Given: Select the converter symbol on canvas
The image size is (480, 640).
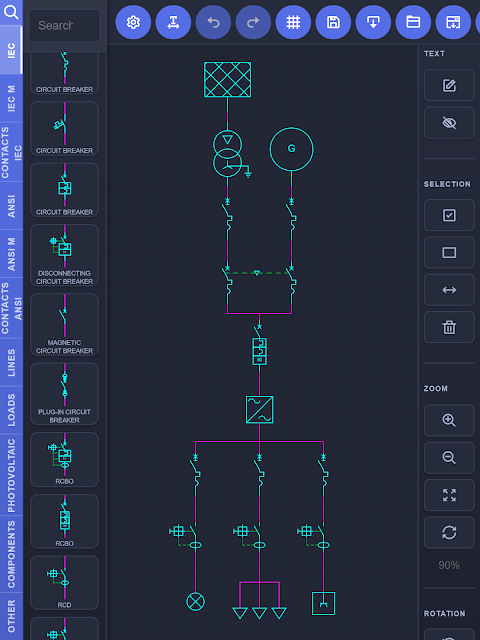Looking at the screenshot, I should (x=260, y=409).
